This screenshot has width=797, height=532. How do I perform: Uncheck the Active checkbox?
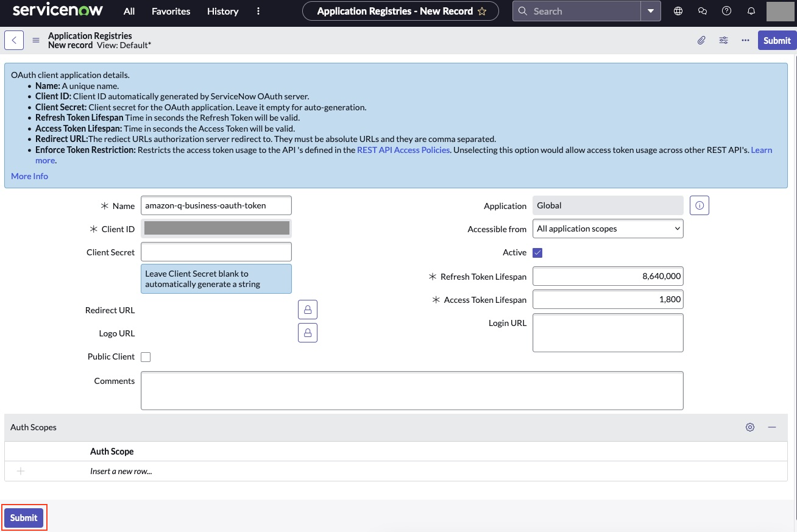pyautogui.click(x=537, y=253)
